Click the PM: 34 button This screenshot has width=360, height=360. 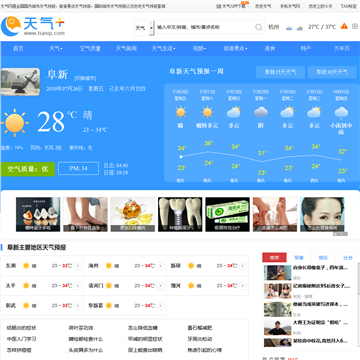78,168
